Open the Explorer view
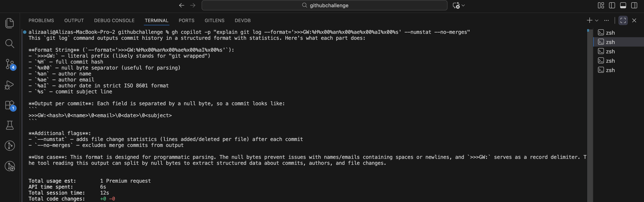644x202 pixels. [10, 23]
